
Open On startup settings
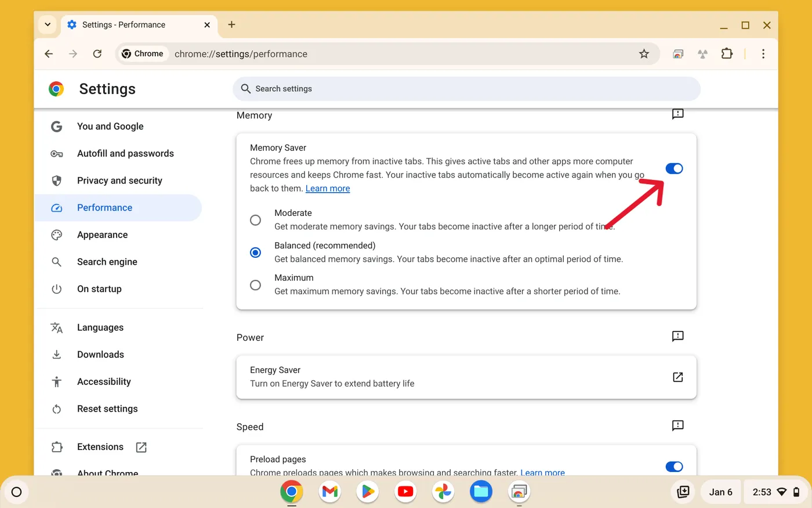(x=118, y=289)
